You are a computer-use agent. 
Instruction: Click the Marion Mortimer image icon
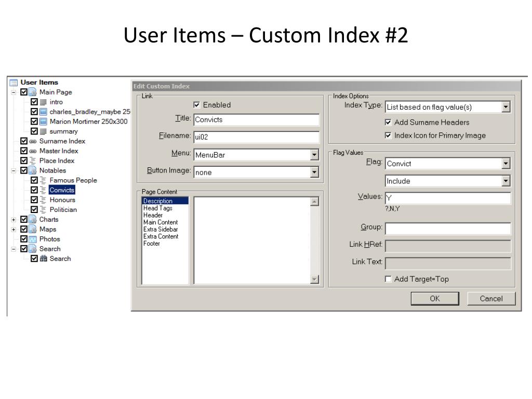point(43,122)
